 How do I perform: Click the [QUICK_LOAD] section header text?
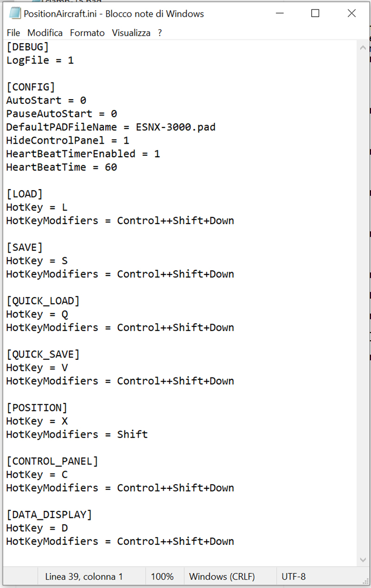point(43,301)
